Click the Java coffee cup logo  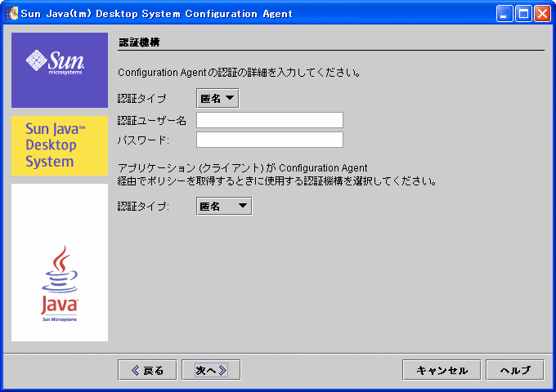pos(60,283)
